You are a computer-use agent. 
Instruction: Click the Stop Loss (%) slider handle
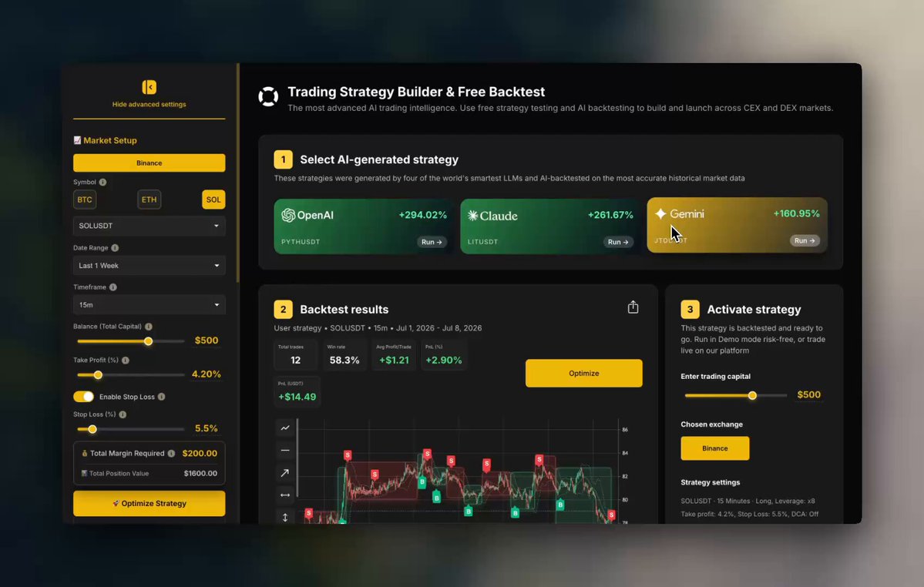click(92, 429)
